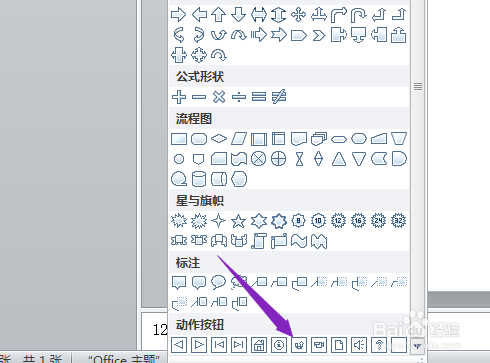The image size is (490, 363).
Task: Select the Striped Right Arrow shape
Action: (259, 35)
